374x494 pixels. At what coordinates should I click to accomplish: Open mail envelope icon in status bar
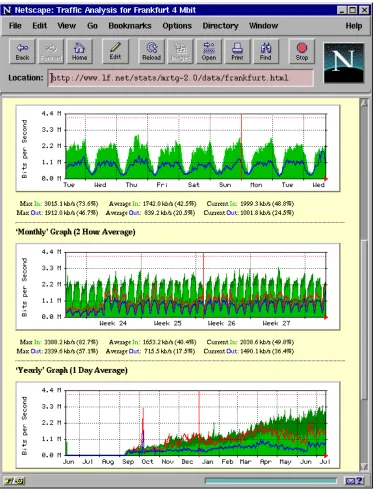pyautogui.click(x=350, y=481)
